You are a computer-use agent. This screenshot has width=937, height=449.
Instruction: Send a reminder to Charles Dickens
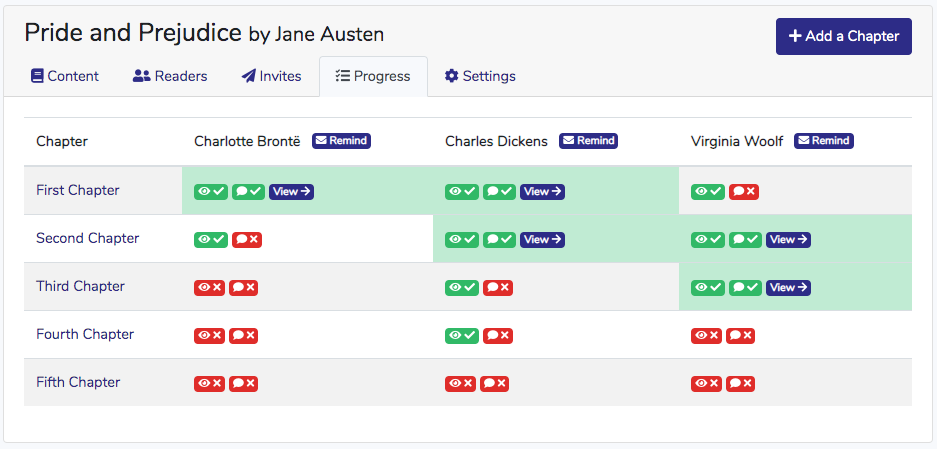(588, 141)
